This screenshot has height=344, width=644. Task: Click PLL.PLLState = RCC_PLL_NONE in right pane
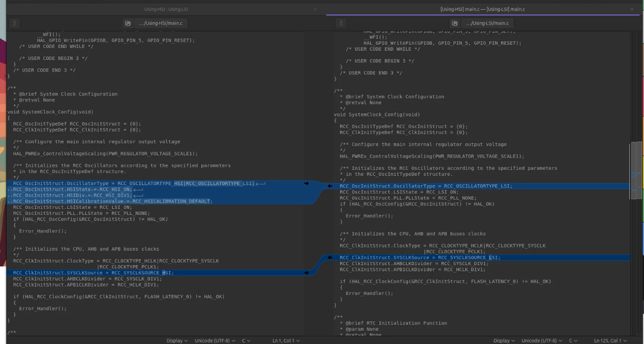click(408, 198)
